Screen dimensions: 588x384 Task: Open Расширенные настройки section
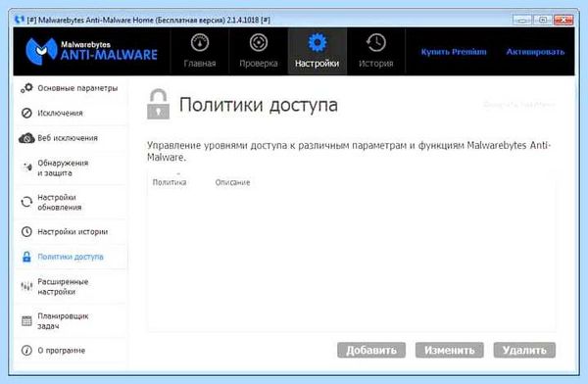72,286
